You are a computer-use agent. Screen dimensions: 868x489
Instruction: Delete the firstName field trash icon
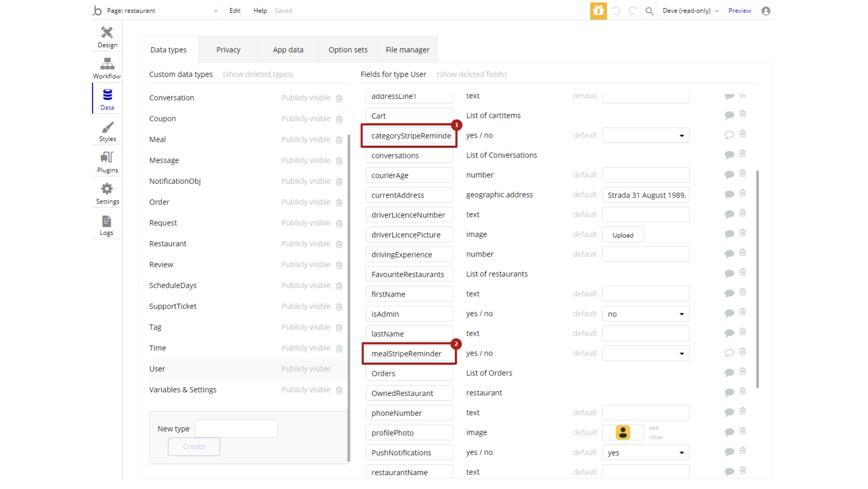(x=743, y=292)
